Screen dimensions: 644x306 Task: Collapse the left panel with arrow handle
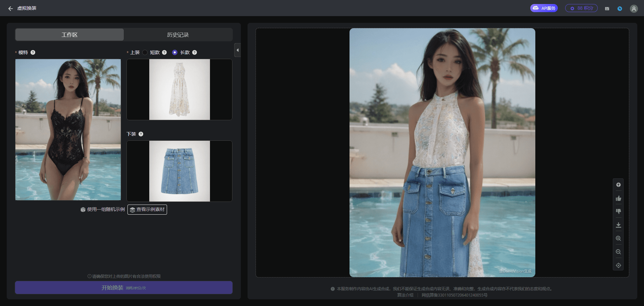[x=237, y=50]
